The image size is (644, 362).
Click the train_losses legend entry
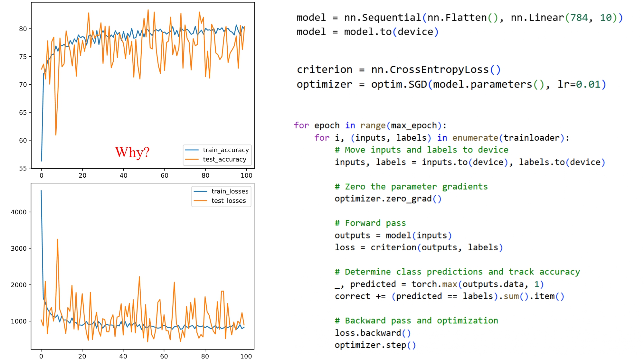[230, 191]
